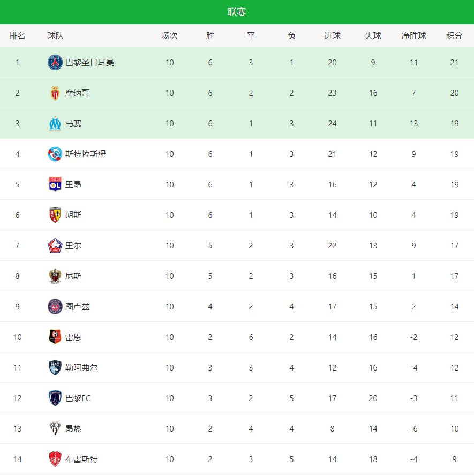Click the 排名 column header
The width and height of the screenshot is (474, 476).
click(x=17, y=36)
